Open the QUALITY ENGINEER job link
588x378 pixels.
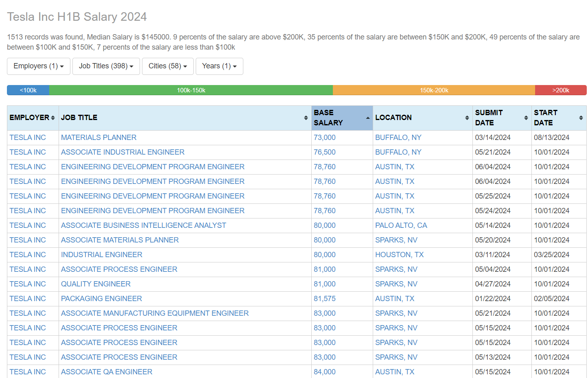[x=96, y=284]
